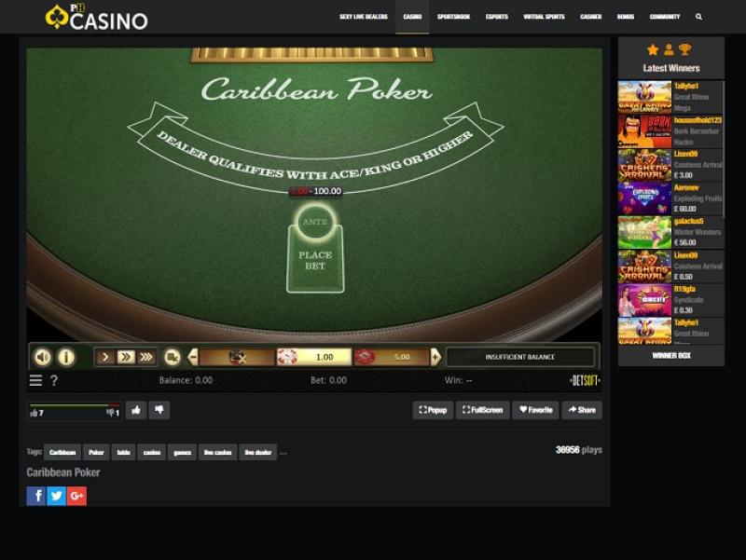Share the game on Facebook
The height and width of the screenshot is (560, 746).
pyautogui.click(x=35, y=496)
